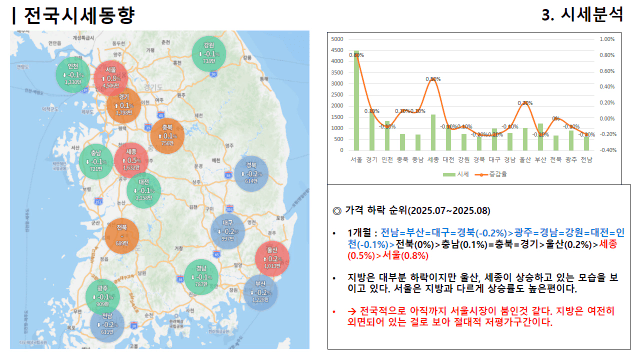The image size is (640, 360).
Task: Click the blue 대구 map bubble
Action: pos(228,231)
